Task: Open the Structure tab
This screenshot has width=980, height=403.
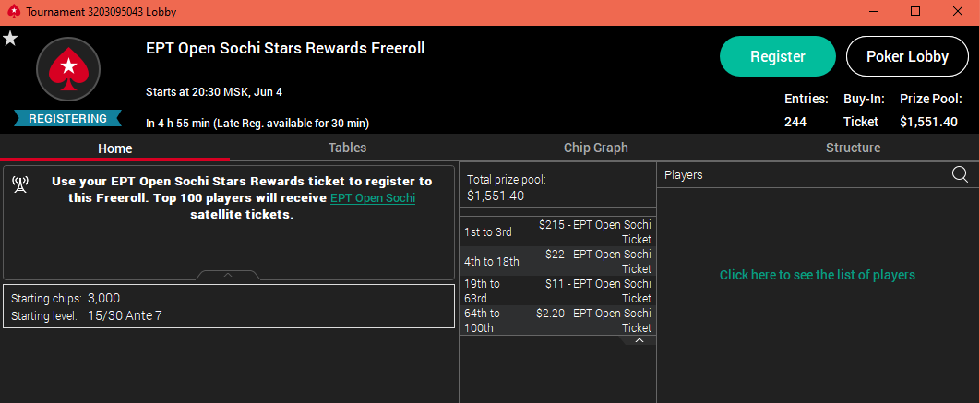Action: pos(854,148)
